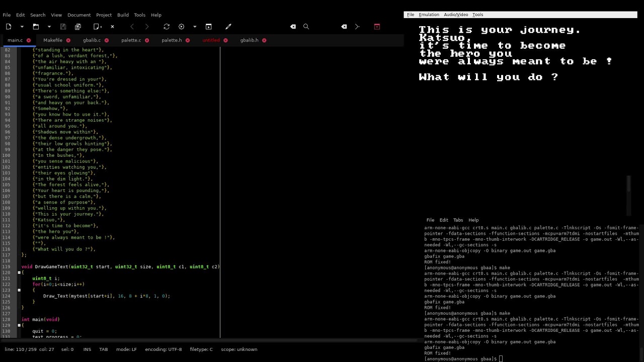This screenshot has height=362, width=644.
Task: Open Geany's Help menu
Action: [x=156, y=15]
